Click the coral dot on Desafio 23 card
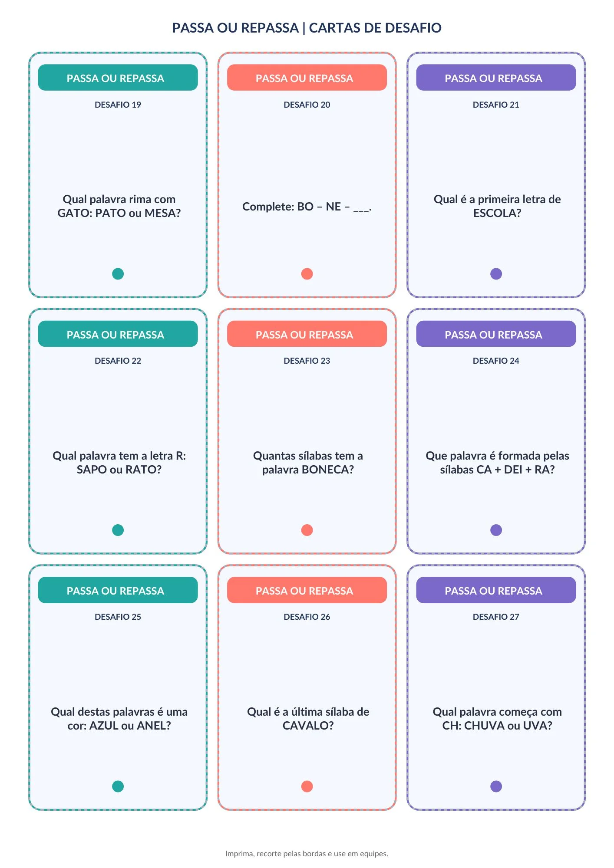Image resolution: width=614 pixels, height=868 pixels. [307, 530]
